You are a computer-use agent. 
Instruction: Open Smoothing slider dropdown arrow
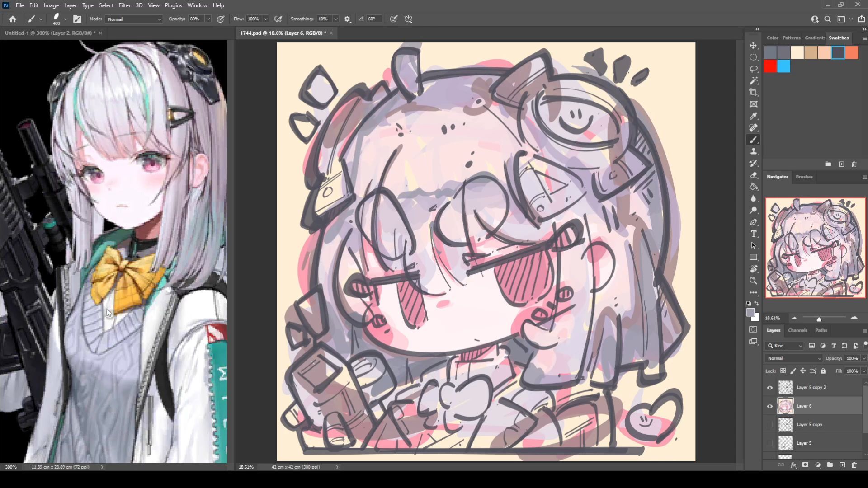(335, 19)
